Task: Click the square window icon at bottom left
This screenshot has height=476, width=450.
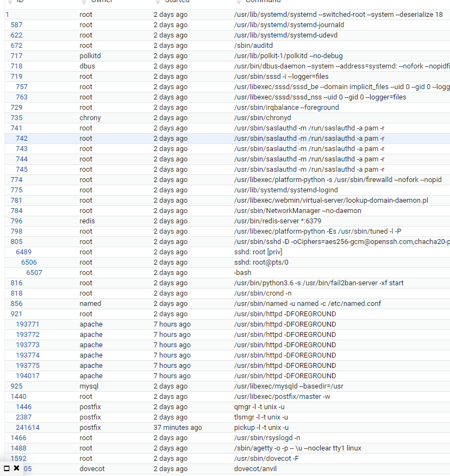Action: pos(7,468)
